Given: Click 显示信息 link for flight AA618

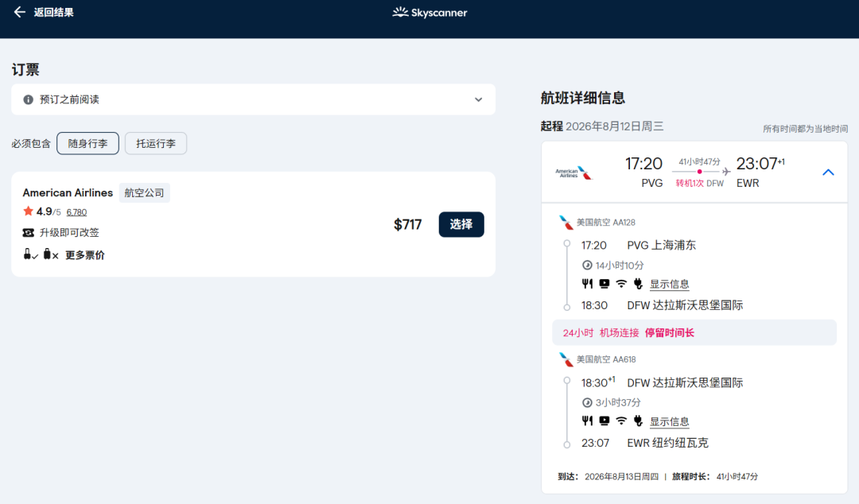Looking at the screenshot, I should point(669,422).
